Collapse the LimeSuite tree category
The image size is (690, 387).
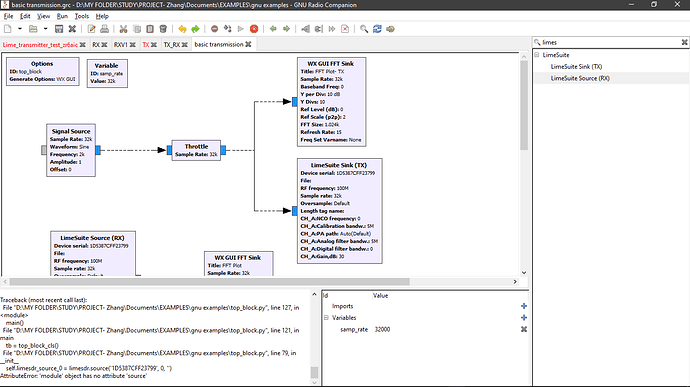pos(537,55)
